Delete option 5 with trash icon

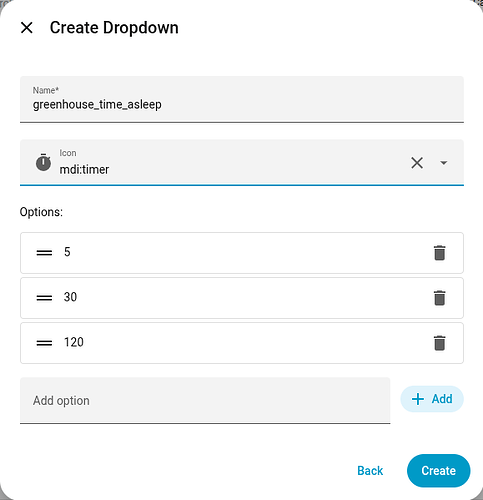(x=439, y=253)
